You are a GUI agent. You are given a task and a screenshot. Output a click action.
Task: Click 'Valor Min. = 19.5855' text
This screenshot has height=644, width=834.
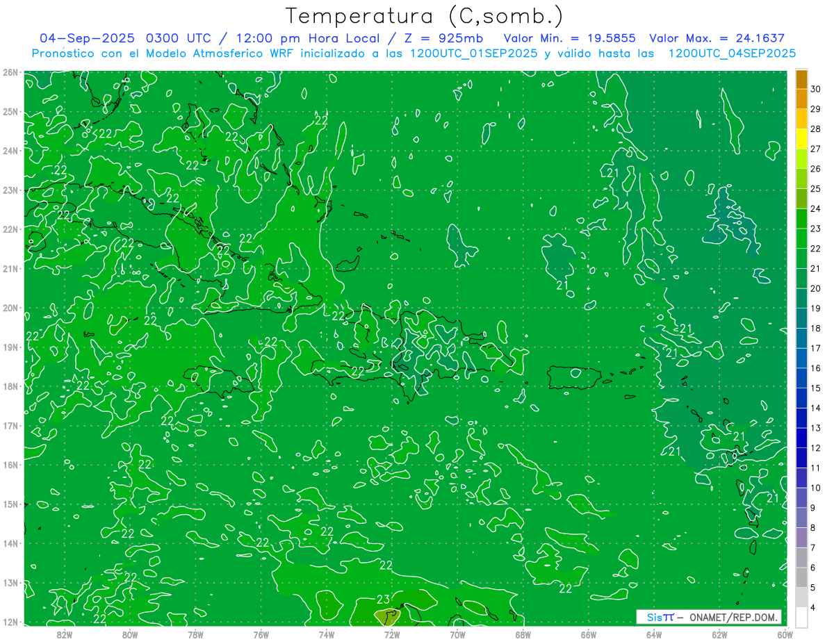(571, 38)
